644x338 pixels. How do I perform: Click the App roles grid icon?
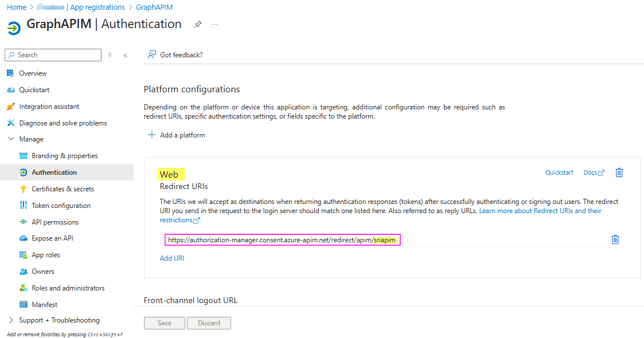coord(24,255)
